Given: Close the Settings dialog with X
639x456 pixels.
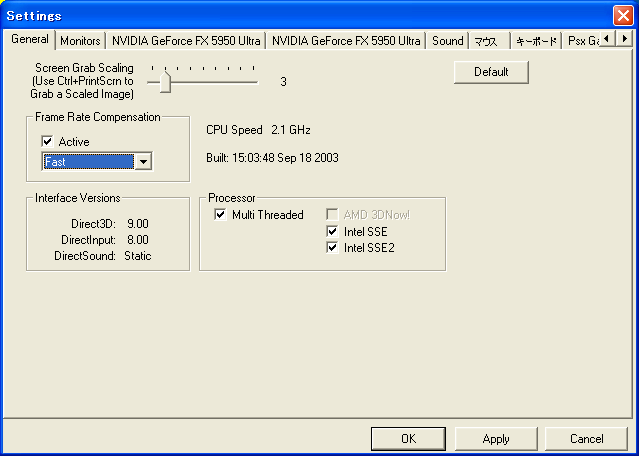Looking at the screenshot, I should [622, 15].
